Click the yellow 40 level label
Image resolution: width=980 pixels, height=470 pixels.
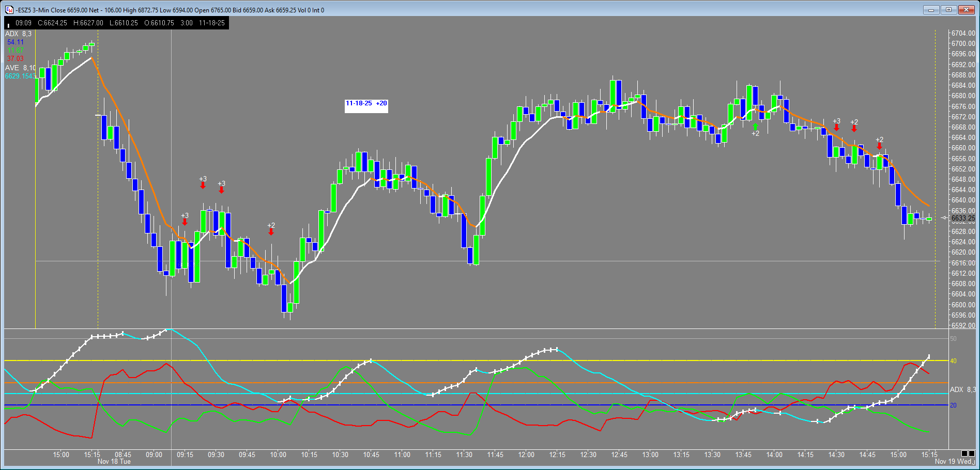[954, 361]
